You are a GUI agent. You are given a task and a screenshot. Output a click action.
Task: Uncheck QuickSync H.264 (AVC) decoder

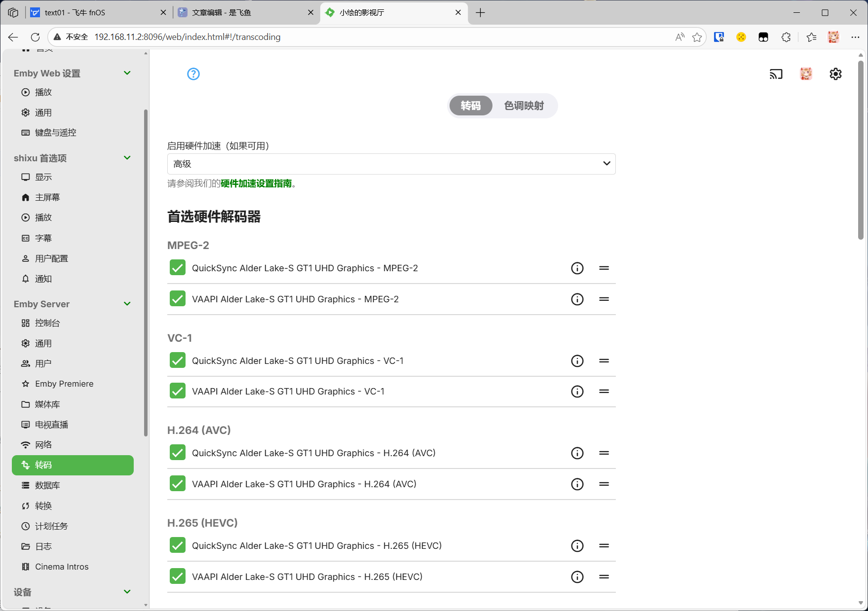point(178,453)
